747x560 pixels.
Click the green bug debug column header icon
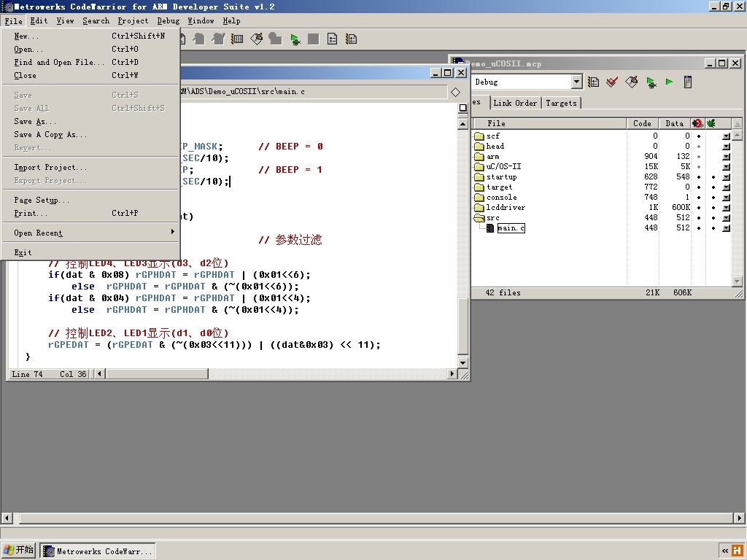711,123
